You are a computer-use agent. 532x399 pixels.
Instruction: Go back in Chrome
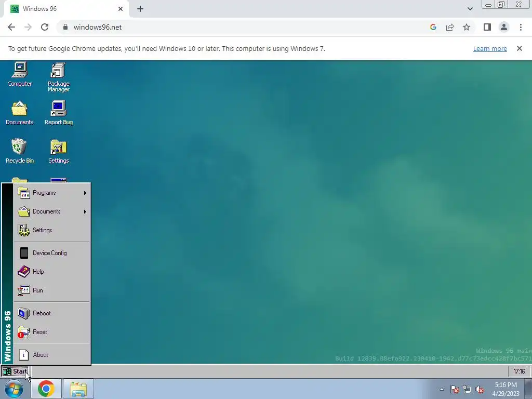click(x=11, y=27)
